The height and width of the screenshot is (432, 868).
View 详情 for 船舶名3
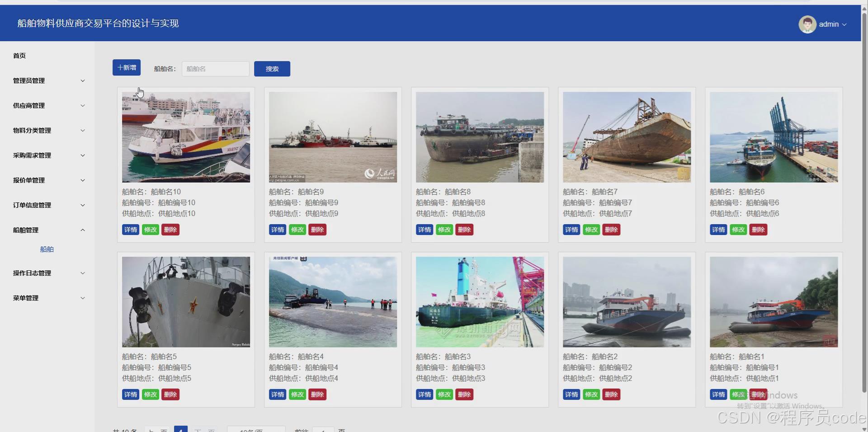(x=425, y=394)
